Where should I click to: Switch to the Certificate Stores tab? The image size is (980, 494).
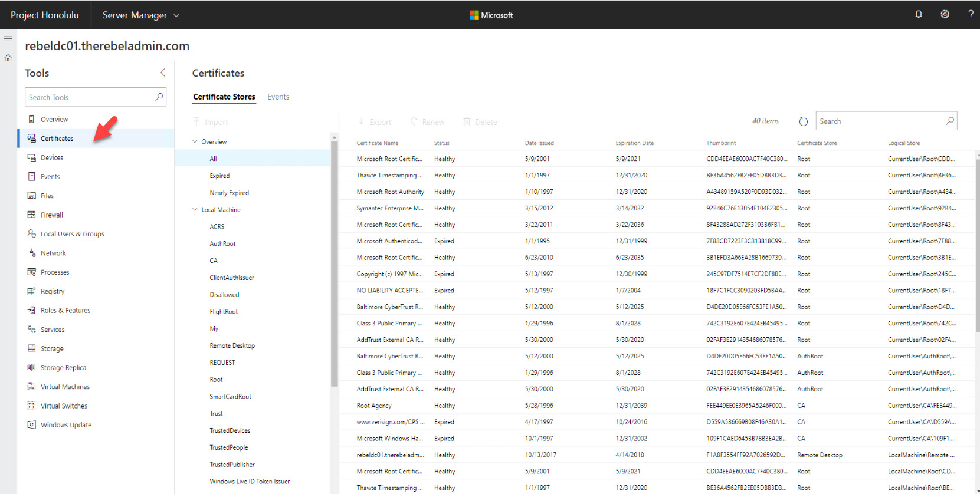coord(224,97)
